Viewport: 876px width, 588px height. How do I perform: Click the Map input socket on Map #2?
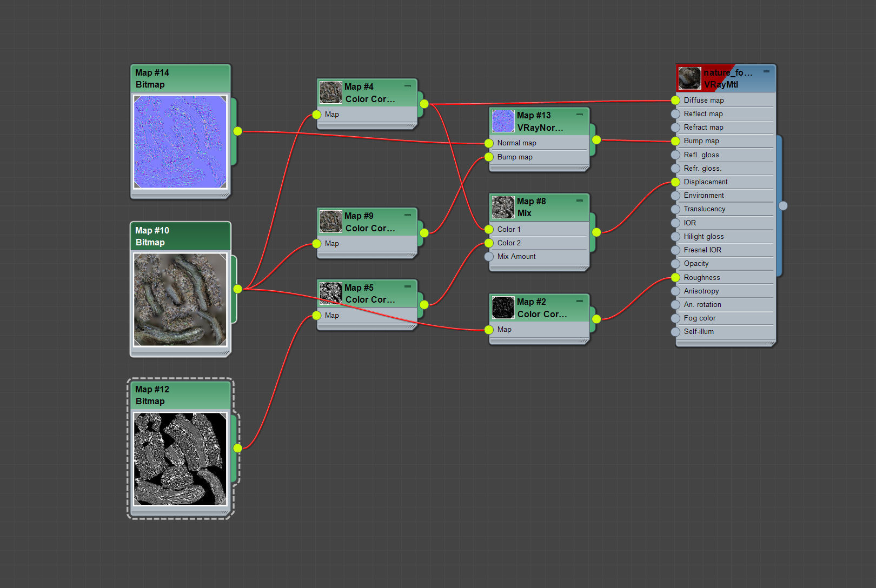[x=489, y=330]
